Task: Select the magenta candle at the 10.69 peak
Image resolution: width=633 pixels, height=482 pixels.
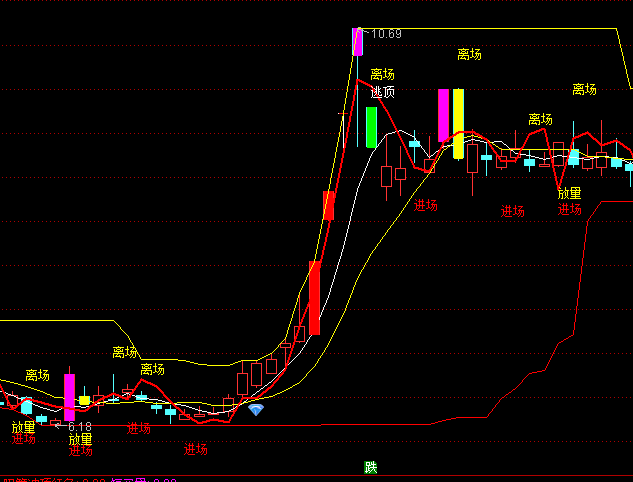Action: (357, 41)
